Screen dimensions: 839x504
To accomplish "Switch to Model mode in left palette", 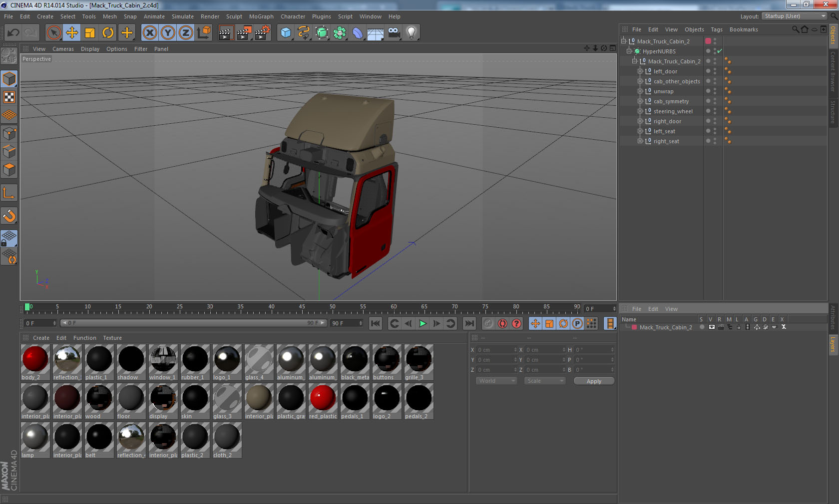I will pyautogui.click(x=9, y=79).
